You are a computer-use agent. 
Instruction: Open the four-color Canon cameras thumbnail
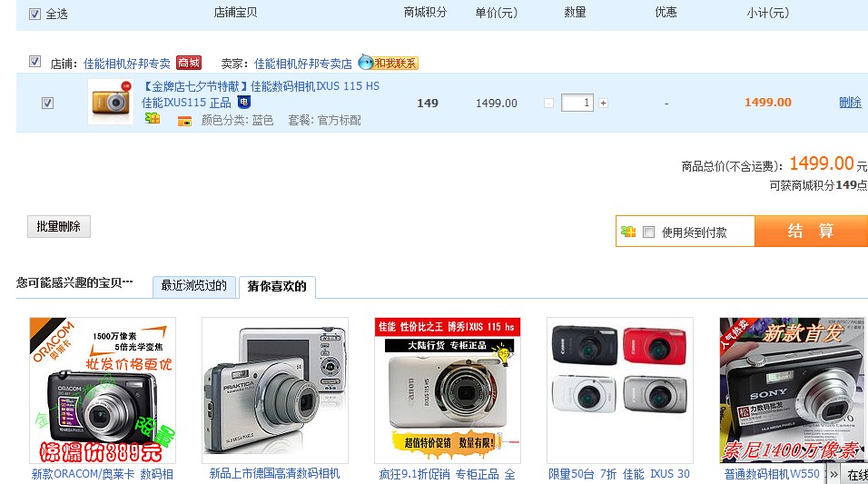click(620, 390)
